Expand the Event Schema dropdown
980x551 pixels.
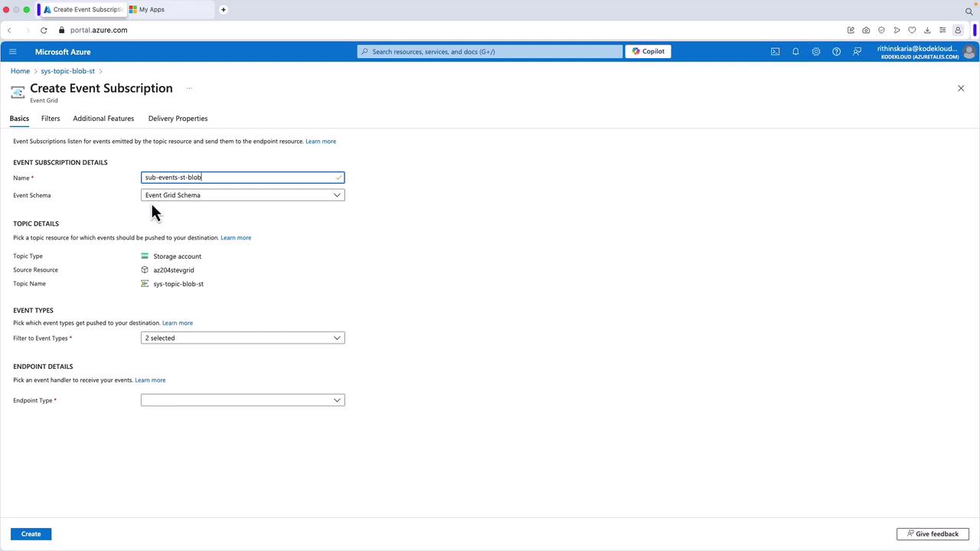[243, 195]
